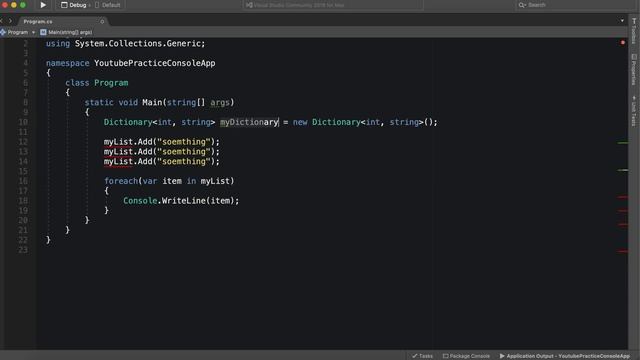The height and width of the screenshot is (360, 640).
Task: Click the Debug configuration window icon
Action: coord(64,5)
